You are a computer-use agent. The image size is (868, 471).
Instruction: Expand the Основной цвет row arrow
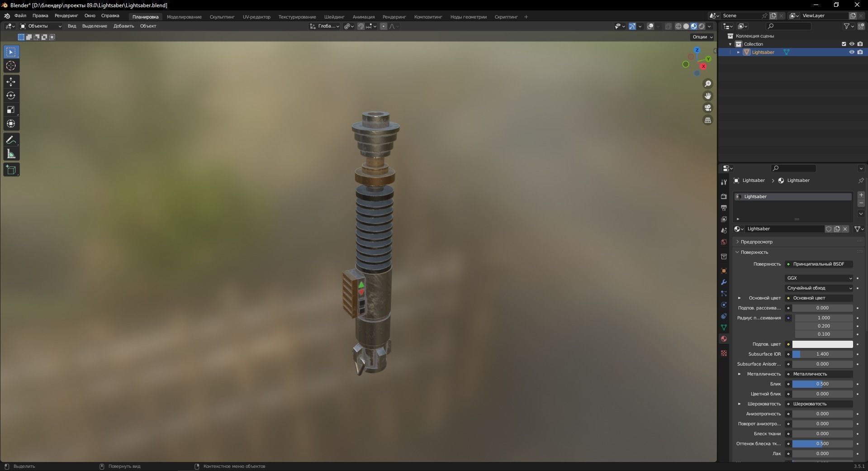[x=740, y=298]
